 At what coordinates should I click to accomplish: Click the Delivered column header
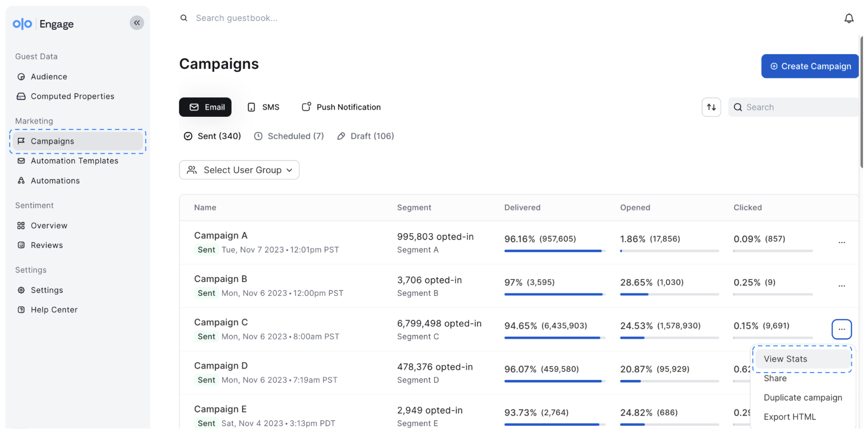tap(522, 208)
